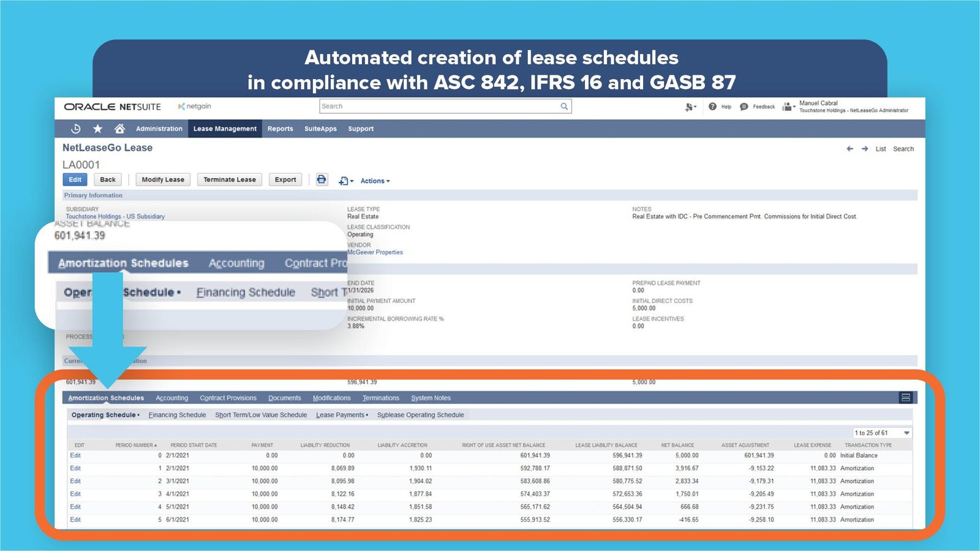Viewport: 980px width, 551px height.
Task: Click the Primary Information section header
Action: coord(490,195)
